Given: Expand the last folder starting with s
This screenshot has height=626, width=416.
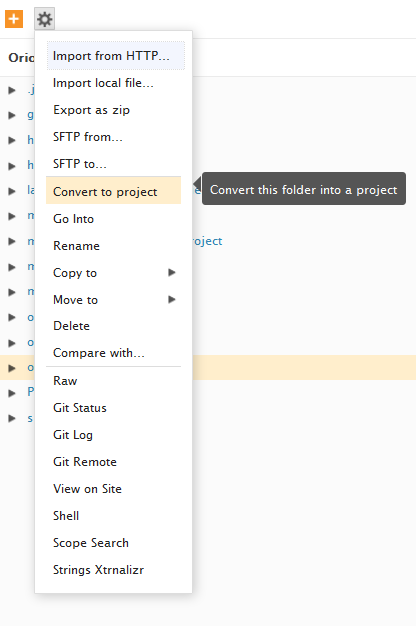Looking at the screenshot, I should (12, 418).
